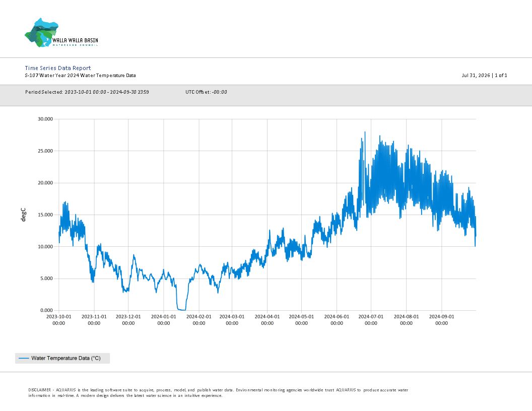Viewport: 532px width, 411px height.
Task: Click the 20.000 y-axis label
Action: tap(45, 183)
